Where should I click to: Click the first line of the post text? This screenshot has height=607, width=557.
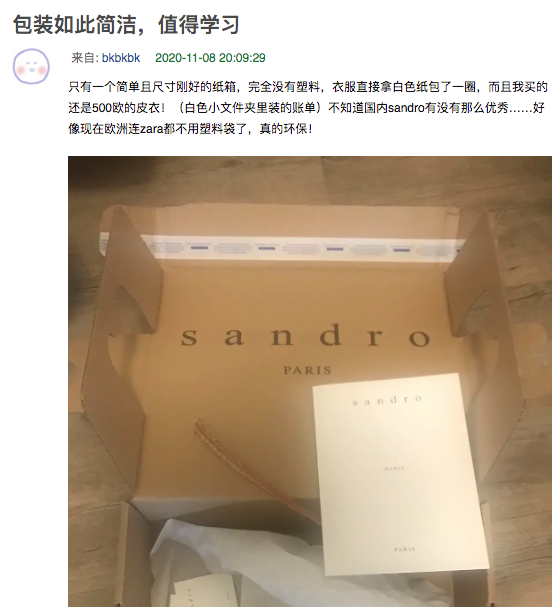308,87
